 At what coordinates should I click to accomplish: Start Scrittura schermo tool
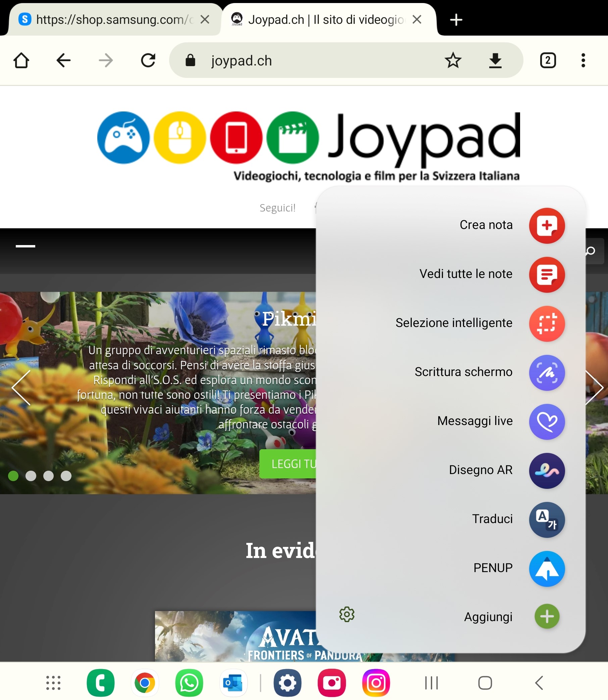[547, 372]
